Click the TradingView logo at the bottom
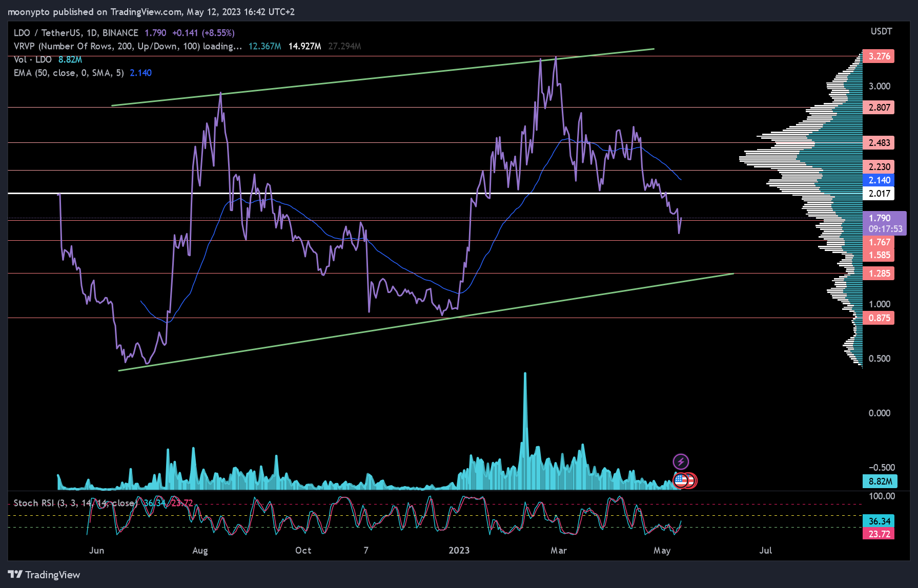 pos(44,575)
